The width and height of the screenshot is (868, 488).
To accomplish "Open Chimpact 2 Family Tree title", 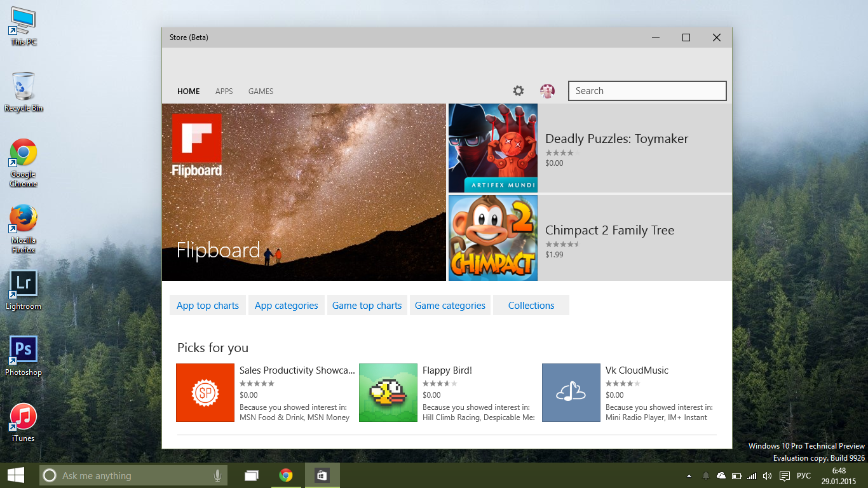I will [609, 231].
